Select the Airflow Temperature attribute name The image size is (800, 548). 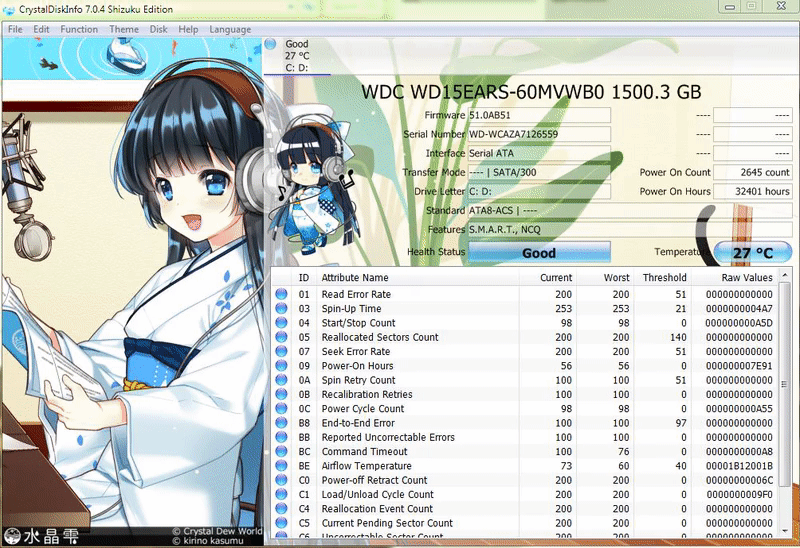(x=366, y=466)
